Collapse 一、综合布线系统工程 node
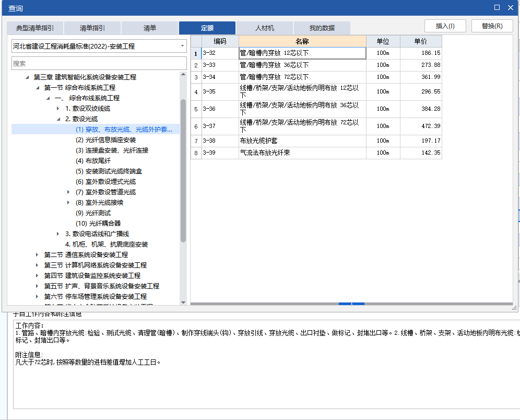 pyautogui.click(x=48, y=98)
